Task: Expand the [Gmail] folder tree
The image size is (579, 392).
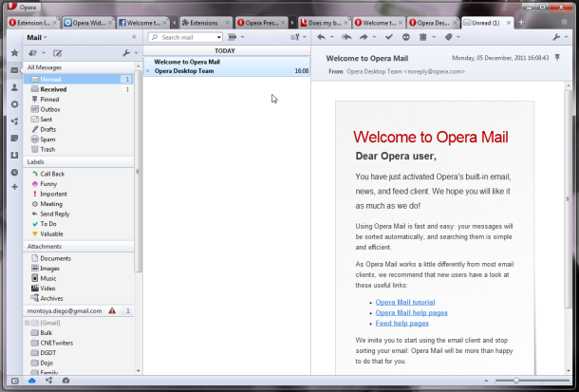Action: 27,323
